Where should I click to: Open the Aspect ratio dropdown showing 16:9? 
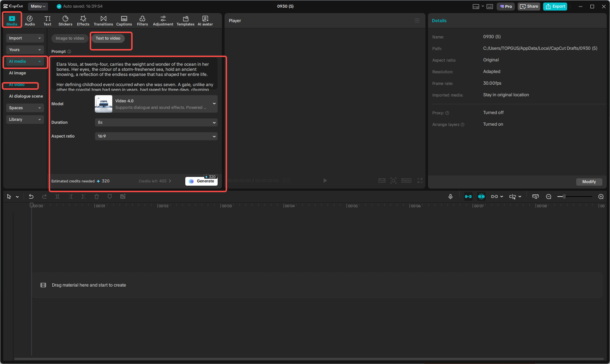(x=156, y=136)
